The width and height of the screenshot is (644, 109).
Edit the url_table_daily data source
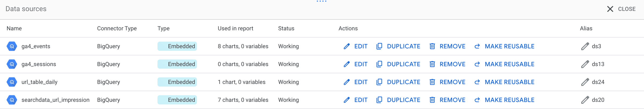[356, 82]
